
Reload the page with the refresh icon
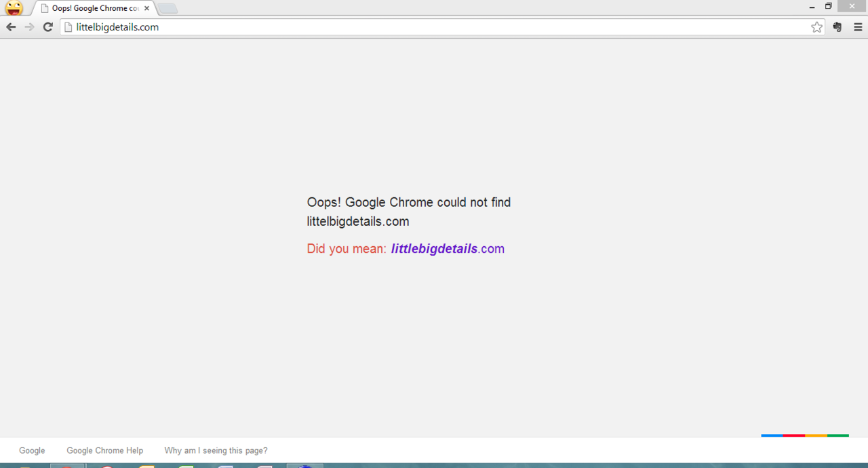47,27
